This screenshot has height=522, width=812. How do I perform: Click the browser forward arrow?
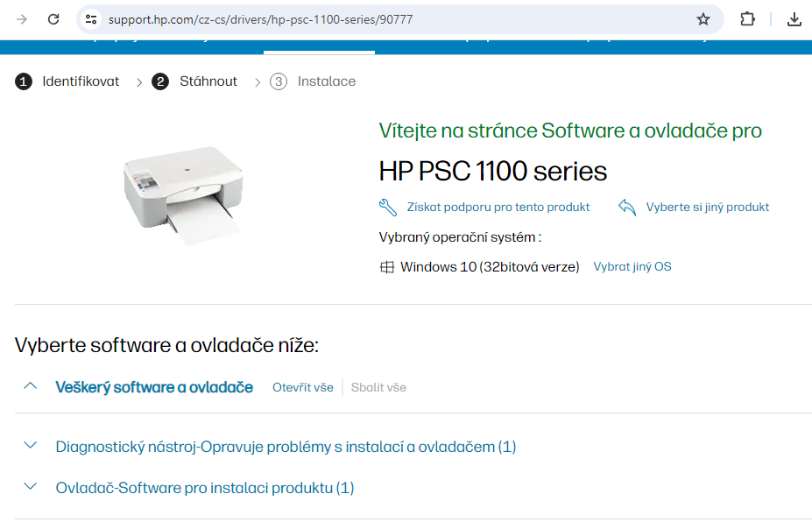(x=22, y=19)
